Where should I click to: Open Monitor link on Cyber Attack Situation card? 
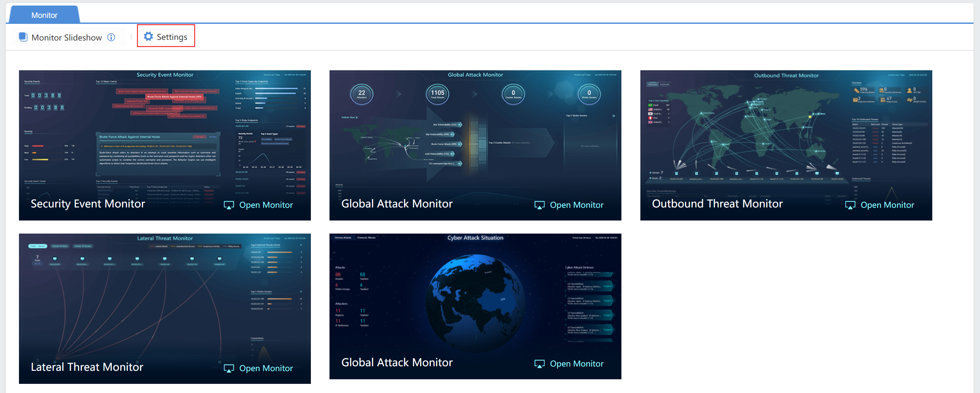(x=576, y=363)
